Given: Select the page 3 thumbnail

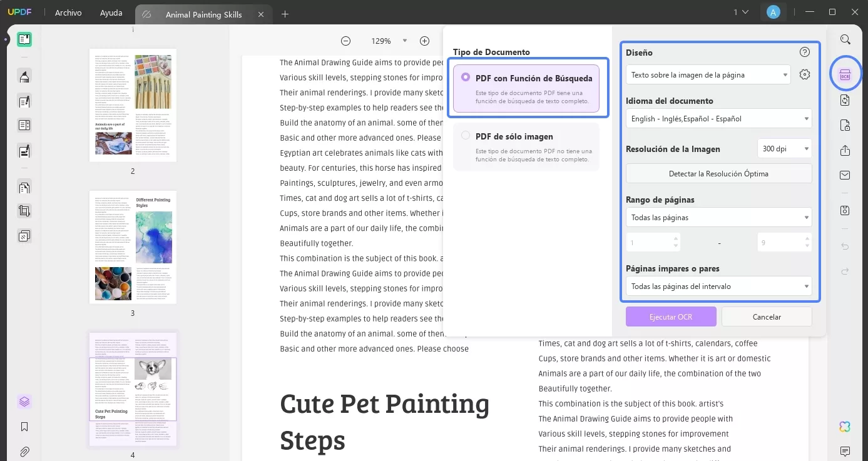Looking at the screenshot, I should (133, 248).
